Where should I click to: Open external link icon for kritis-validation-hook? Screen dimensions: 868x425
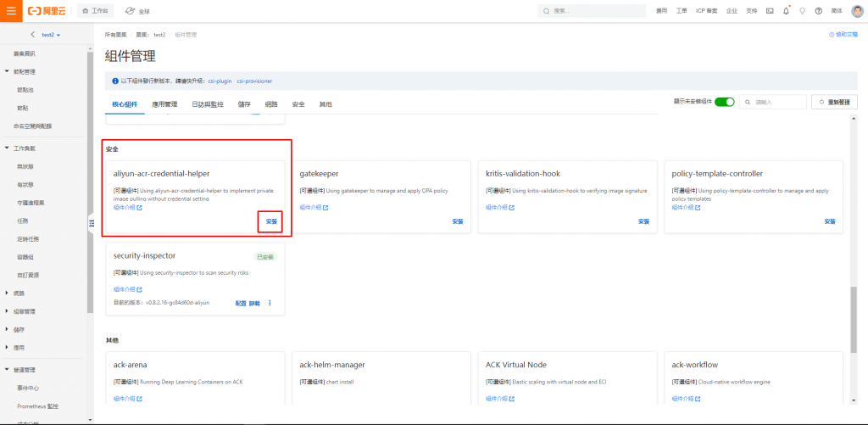[511, 208]
